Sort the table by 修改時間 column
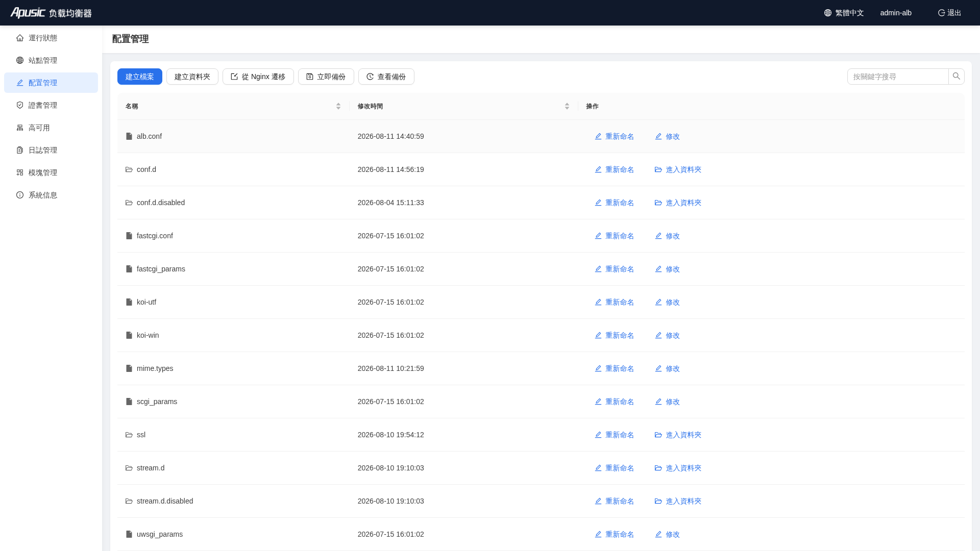 tap(567, 106)
